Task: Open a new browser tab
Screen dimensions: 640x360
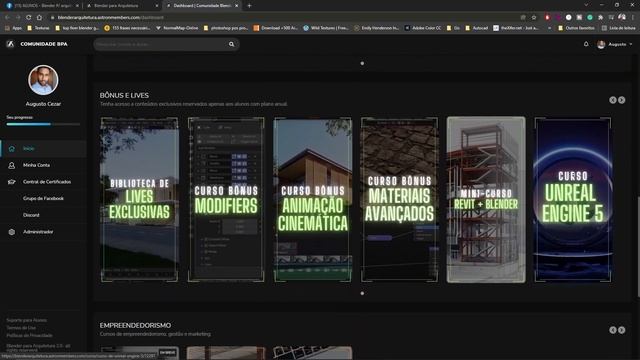Action: pos(249,6)
